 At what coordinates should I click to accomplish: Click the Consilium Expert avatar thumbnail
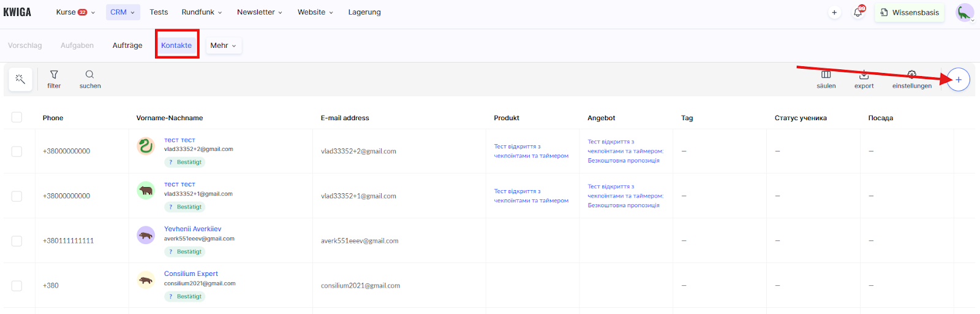coord(146,280)
